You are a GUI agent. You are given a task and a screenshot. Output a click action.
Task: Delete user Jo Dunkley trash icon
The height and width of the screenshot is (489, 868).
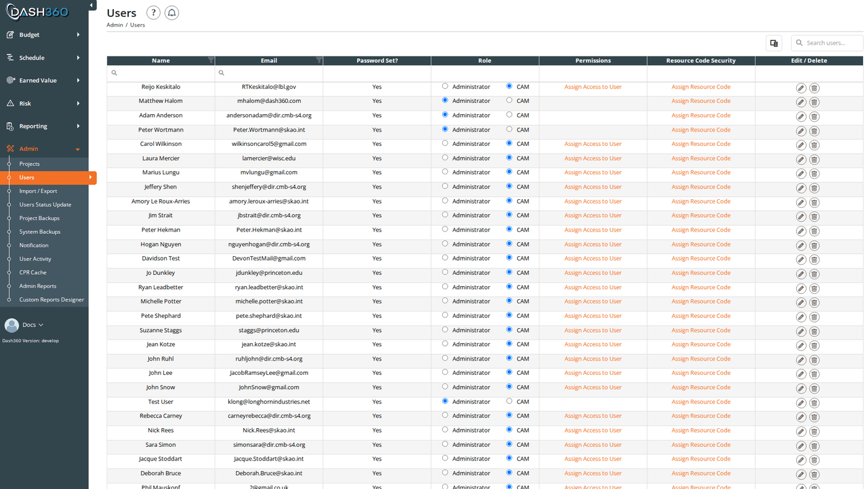[815, 274]
